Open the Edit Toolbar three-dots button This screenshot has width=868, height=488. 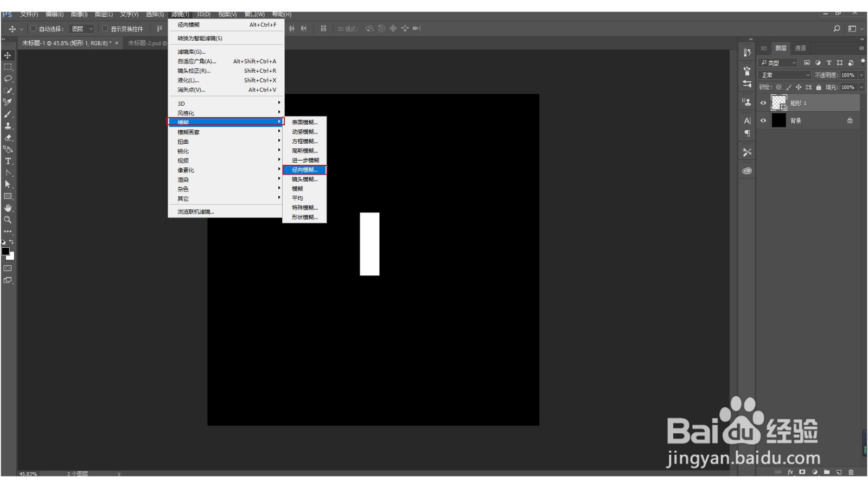[x=8, y=232]
